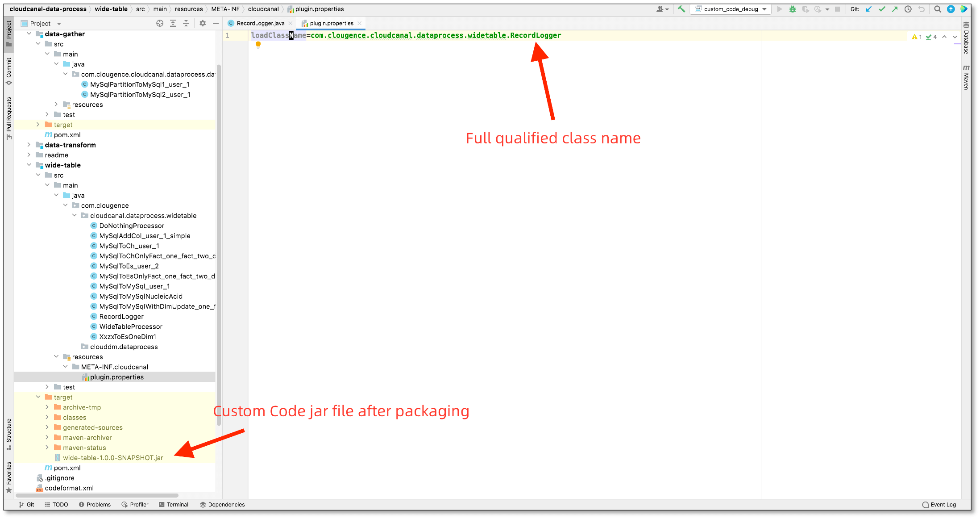Image resolution: width=980 pixels, height=519 pixels.
Task: Collapse all tree nodes via collapse icon
Action: [186, 23]
